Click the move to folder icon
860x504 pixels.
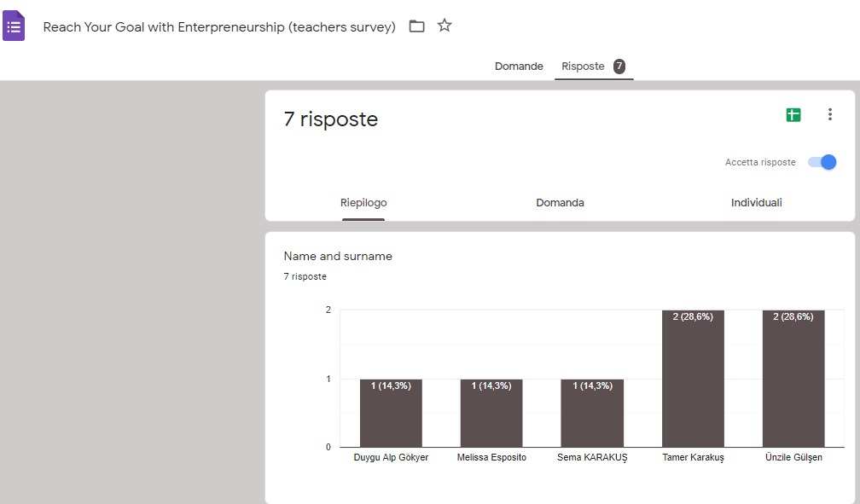[416, 26]
